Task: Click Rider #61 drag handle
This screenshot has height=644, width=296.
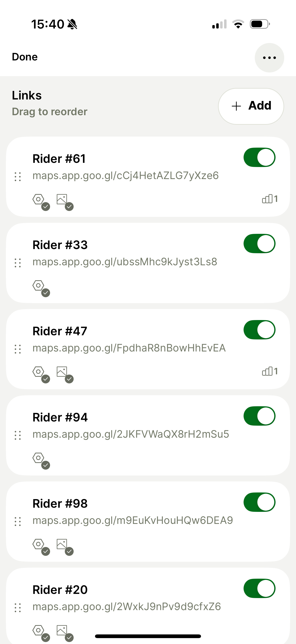Action: point(18,177)
